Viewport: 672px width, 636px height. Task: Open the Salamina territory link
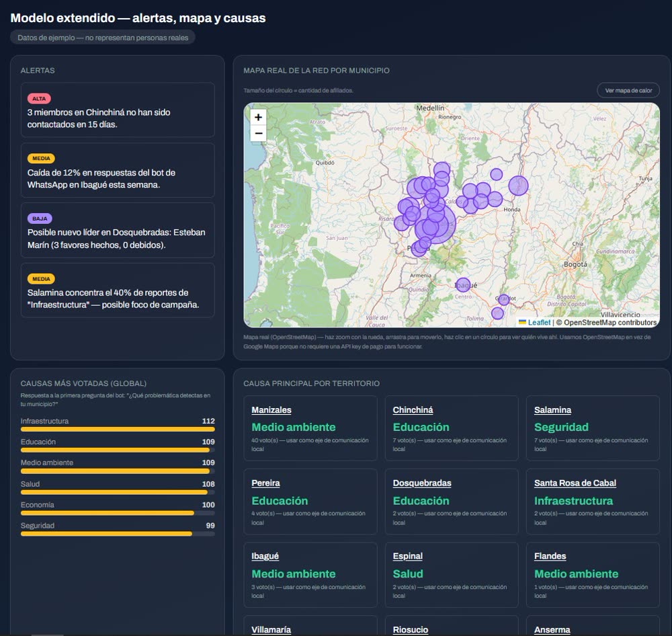[552, 409]
